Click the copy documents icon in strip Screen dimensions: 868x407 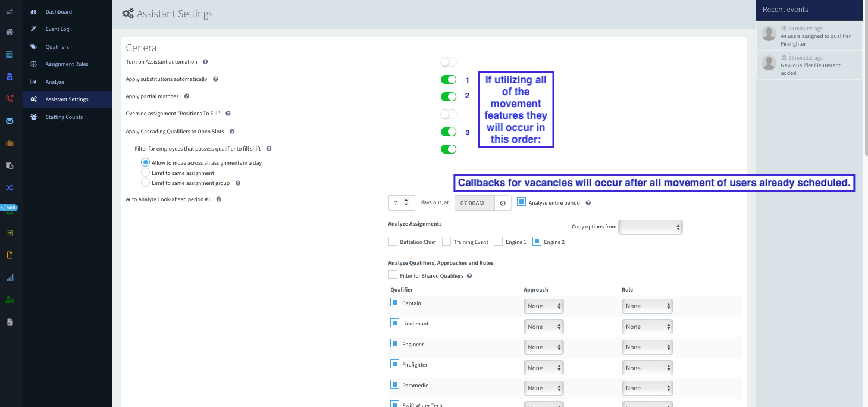(x=10, y=165)
